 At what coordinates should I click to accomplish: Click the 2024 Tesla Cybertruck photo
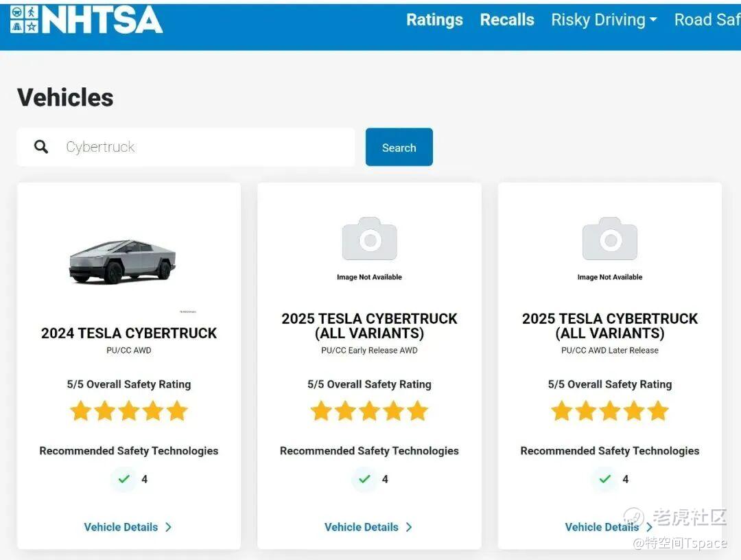[x=122, y=261]
